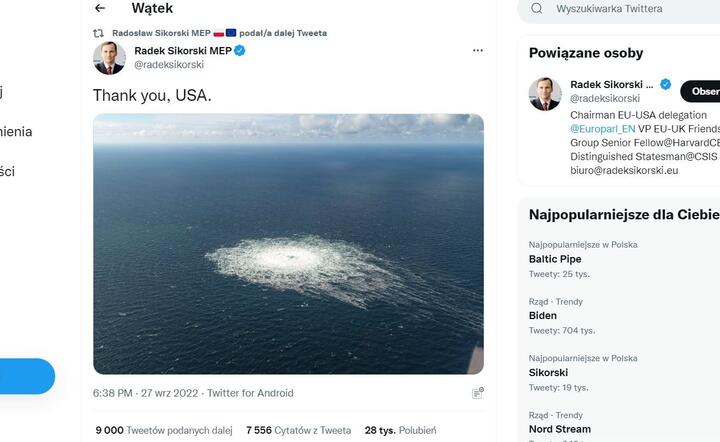
Task: Click the retweet icon above the tweet
Action: (98, 33)
